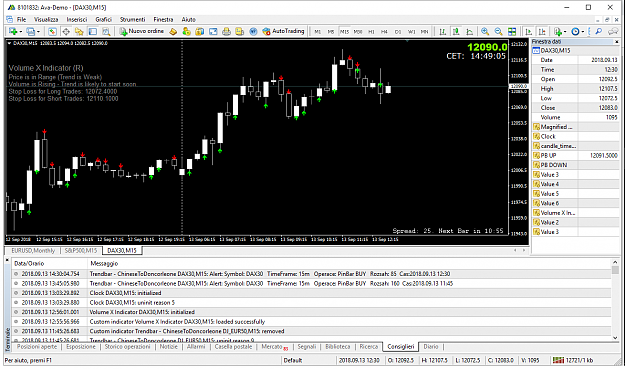Switch chart to line chart view

tap(470, 31)
